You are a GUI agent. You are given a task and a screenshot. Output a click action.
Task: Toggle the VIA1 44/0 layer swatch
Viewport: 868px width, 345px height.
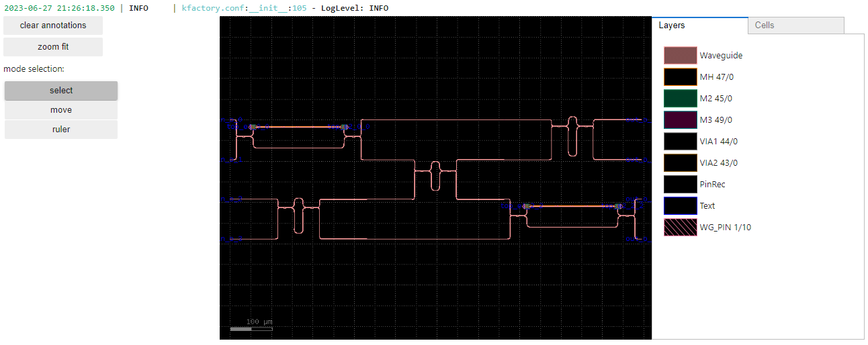[x=681, y=142]
